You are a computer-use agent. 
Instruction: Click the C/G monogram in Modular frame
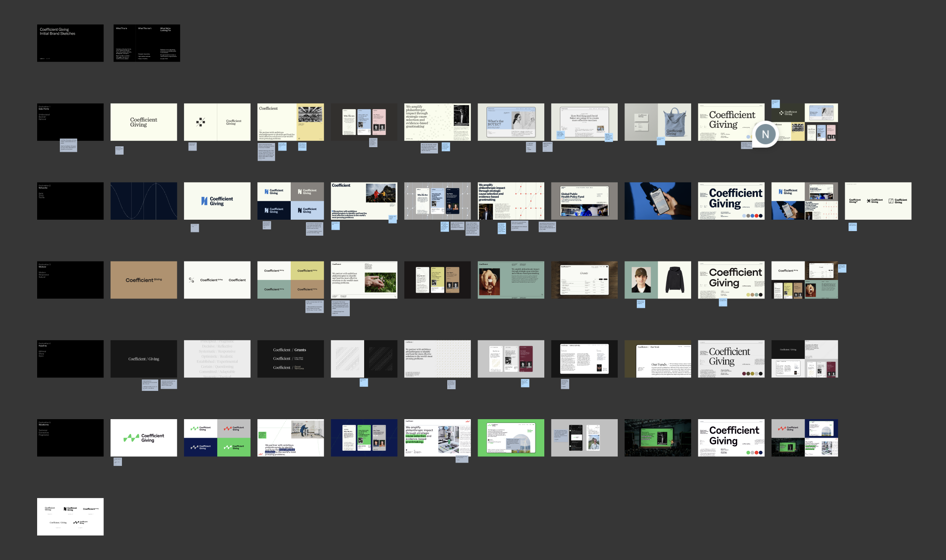(192, 280)
